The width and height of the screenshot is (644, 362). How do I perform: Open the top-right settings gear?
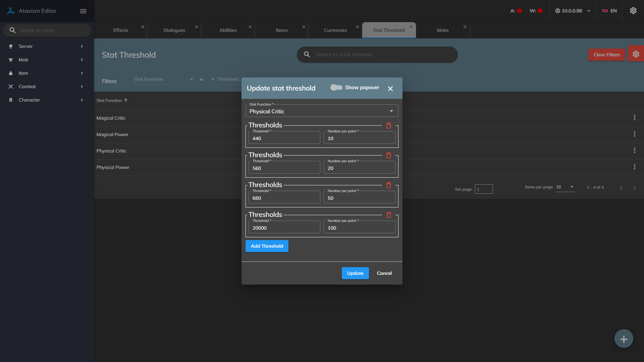pyautogui.click(x=633, y=11)
